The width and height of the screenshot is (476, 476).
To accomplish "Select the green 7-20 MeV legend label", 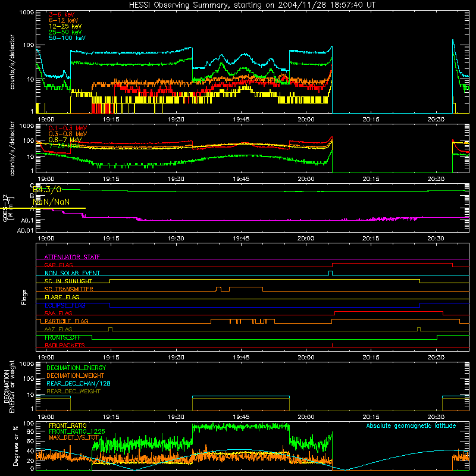I will pyautogui.click(x=64, y=146).
